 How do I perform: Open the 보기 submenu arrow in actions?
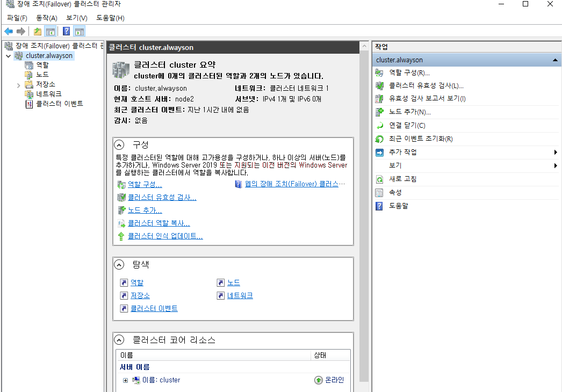pyautogui.click(x=556, y=165)
